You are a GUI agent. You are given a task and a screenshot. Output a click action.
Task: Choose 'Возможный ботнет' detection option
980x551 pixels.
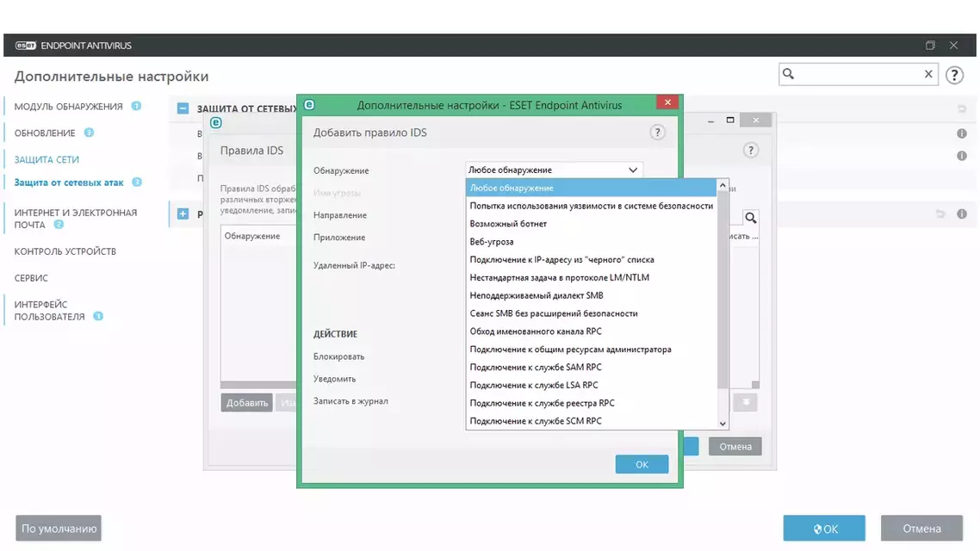tap(592, 224)
